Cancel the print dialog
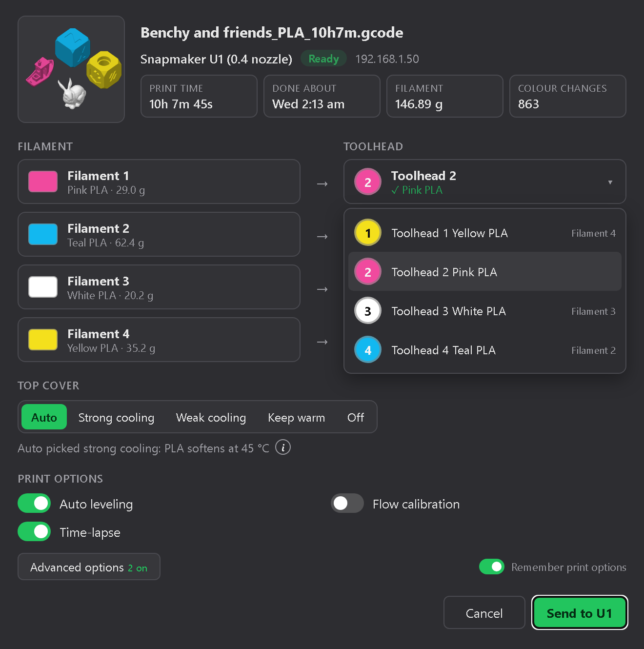 tap(484, 612)
